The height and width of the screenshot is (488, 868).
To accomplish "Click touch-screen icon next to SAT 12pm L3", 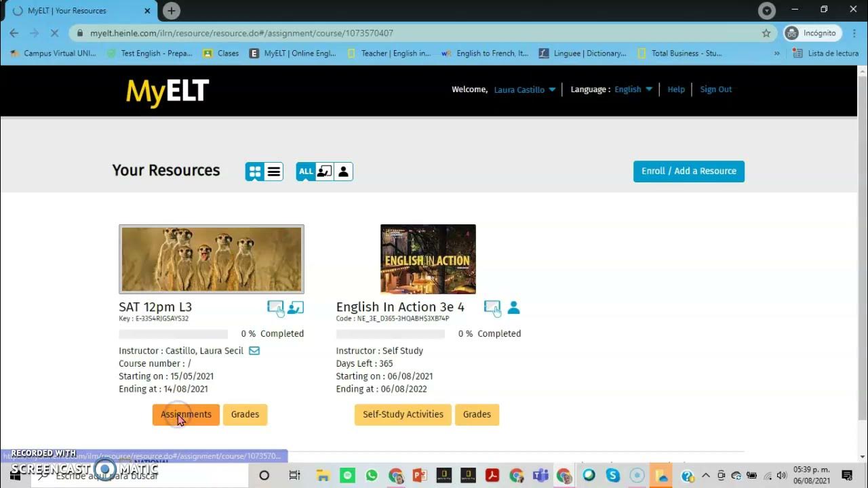I will [x=275, y=308].
